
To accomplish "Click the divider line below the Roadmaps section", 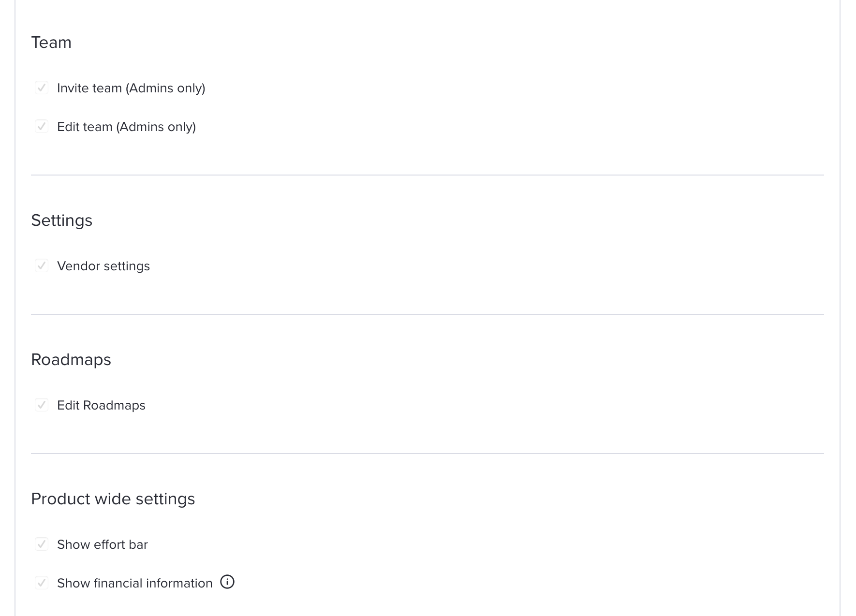I will (428, 454).
